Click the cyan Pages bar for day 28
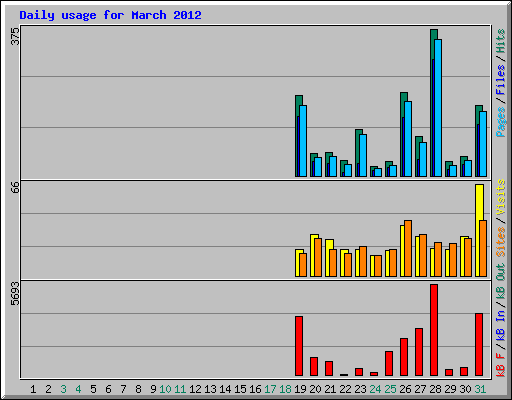 tap(438, 108)
